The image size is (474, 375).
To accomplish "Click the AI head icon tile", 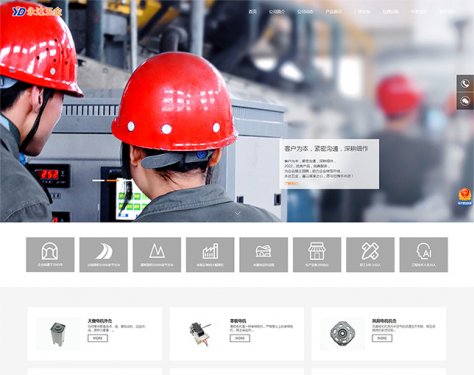I will [424, 255].
